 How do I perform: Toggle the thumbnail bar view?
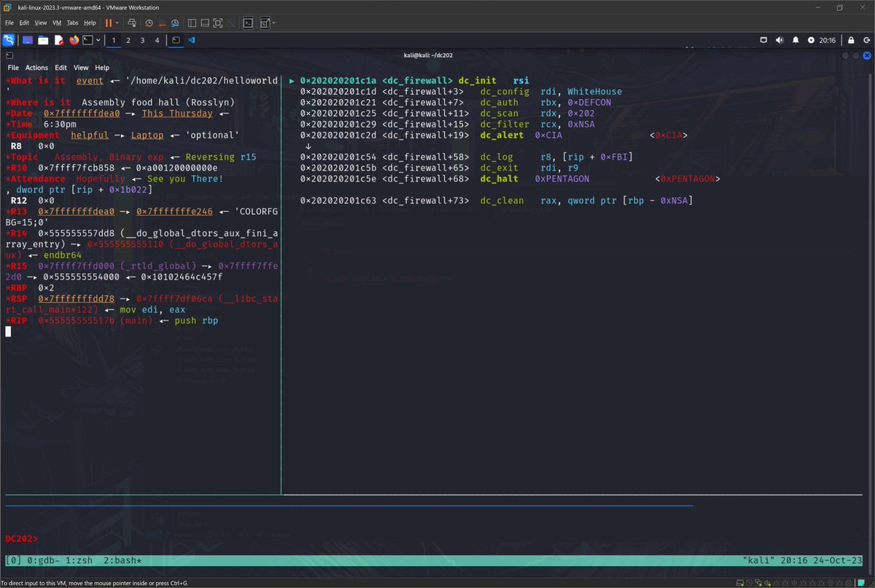click(x=206, y=23)
